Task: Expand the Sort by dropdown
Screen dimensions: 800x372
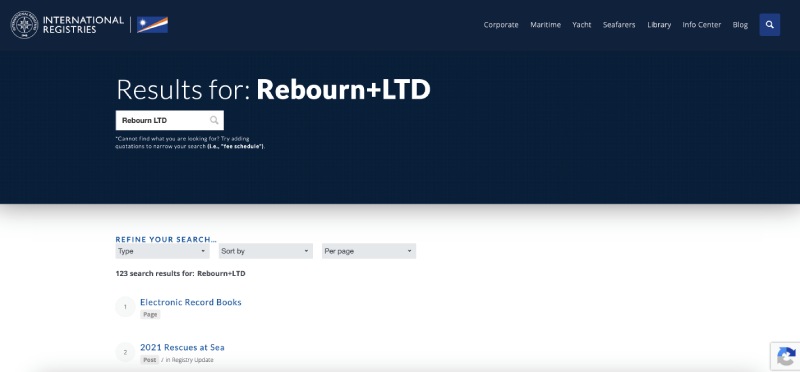Action: [265, 251]
